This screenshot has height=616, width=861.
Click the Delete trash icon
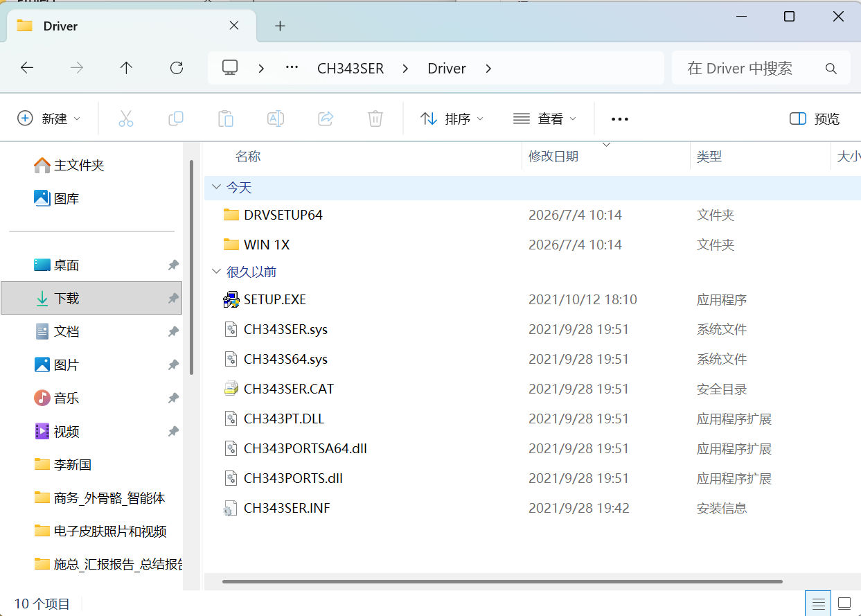pos(375,118)
